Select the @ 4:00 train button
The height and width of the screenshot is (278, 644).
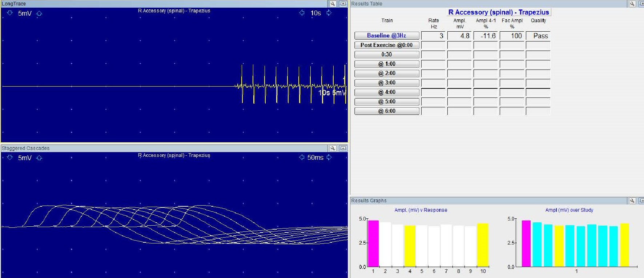point(387,92)
